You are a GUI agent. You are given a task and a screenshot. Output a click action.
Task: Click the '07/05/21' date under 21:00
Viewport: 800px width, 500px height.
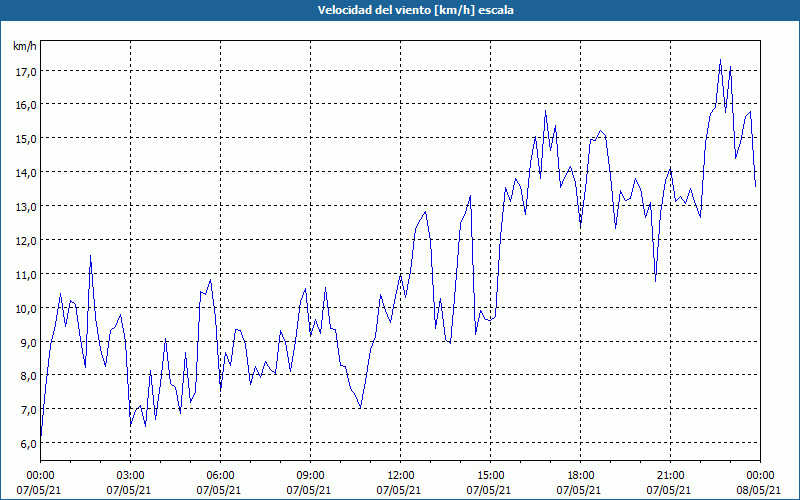coord(669,490)
